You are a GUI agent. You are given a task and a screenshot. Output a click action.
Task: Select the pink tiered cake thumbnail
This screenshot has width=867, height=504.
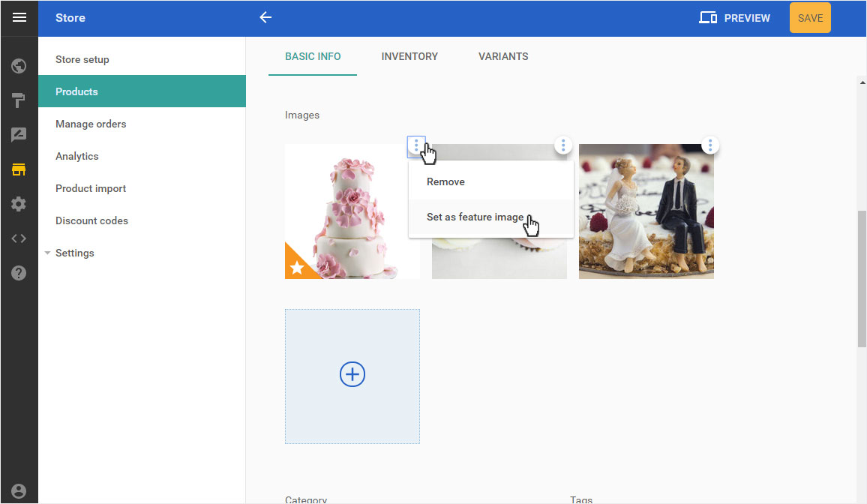352,211
